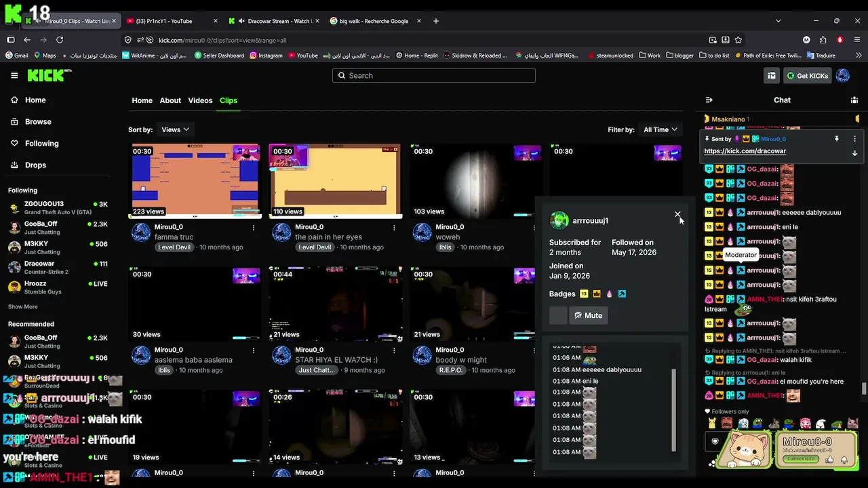Image resolution: width=868 pixels, height=488 pixels.
Task: Click the Get KICKs button
Action: coord(808,76)
